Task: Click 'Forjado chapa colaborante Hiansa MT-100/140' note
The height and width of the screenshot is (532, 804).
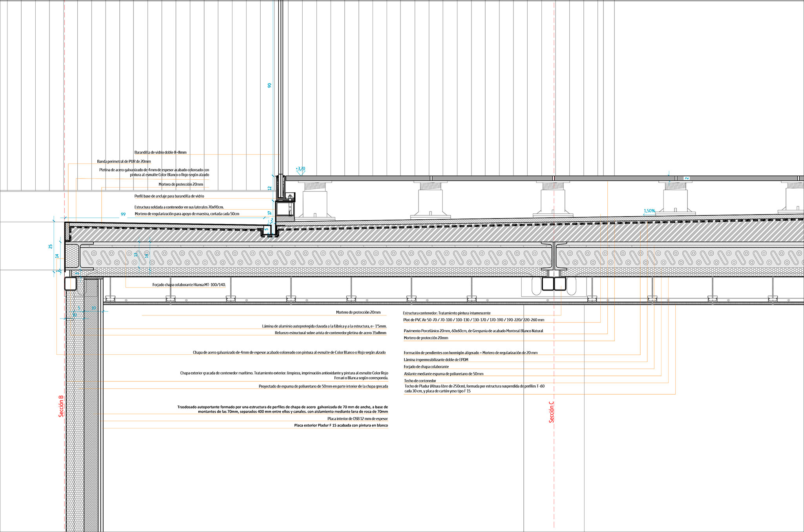Action: click(189, 285)
